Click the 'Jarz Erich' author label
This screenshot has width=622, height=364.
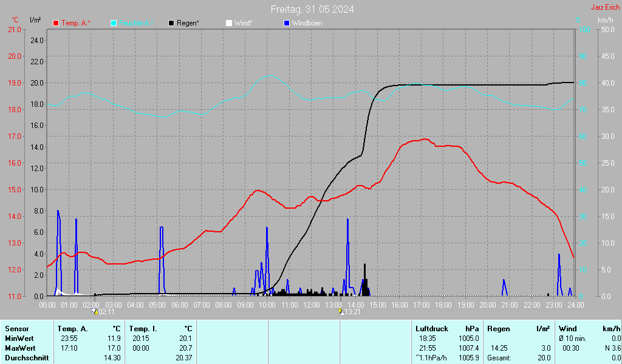point(606,7)
